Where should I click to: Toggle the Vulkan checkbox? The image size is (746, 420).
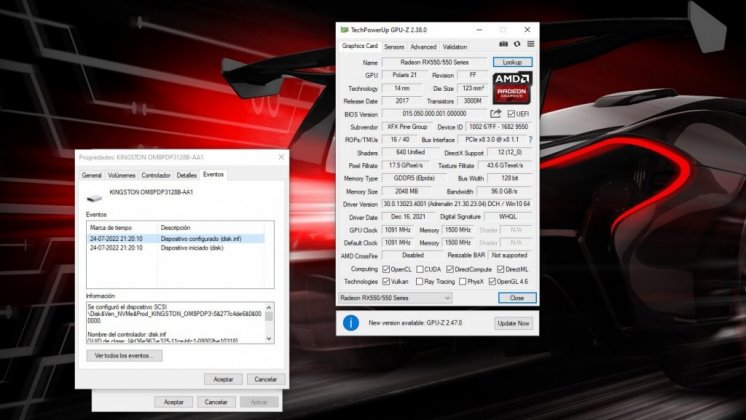point(386,282)
